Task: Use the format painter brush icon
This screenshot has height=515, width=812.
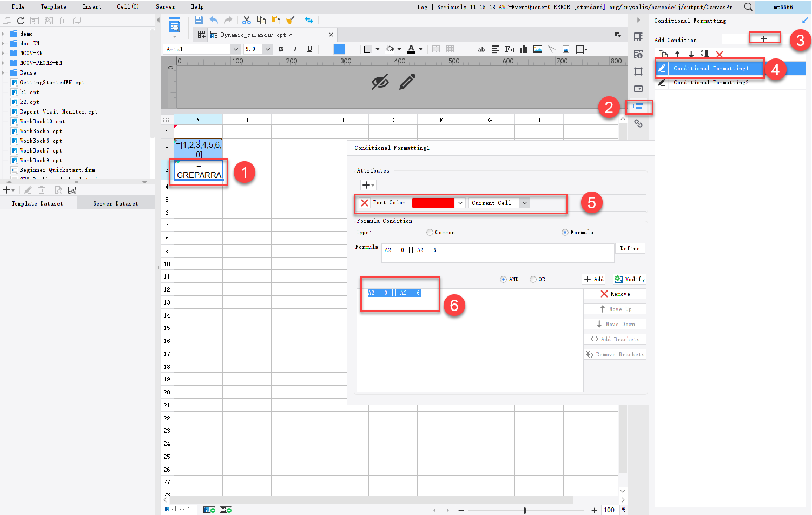Action: (x=291, y=20)
